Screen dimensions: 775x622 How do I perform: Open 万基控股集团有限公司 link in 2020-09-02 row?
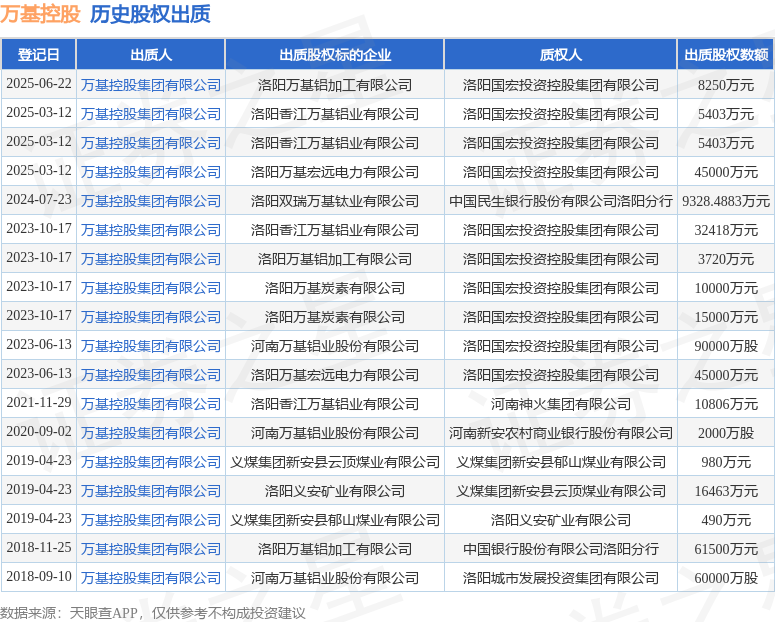click(151, 433)
